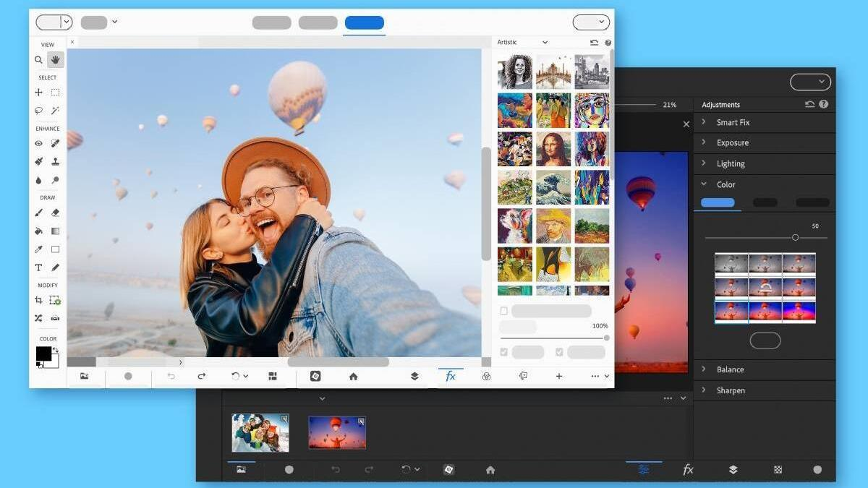The height and width of the screenshot is (488, 868).
Task: Open the Layers icon in light taskbar
Action: (x=414, y=377)
